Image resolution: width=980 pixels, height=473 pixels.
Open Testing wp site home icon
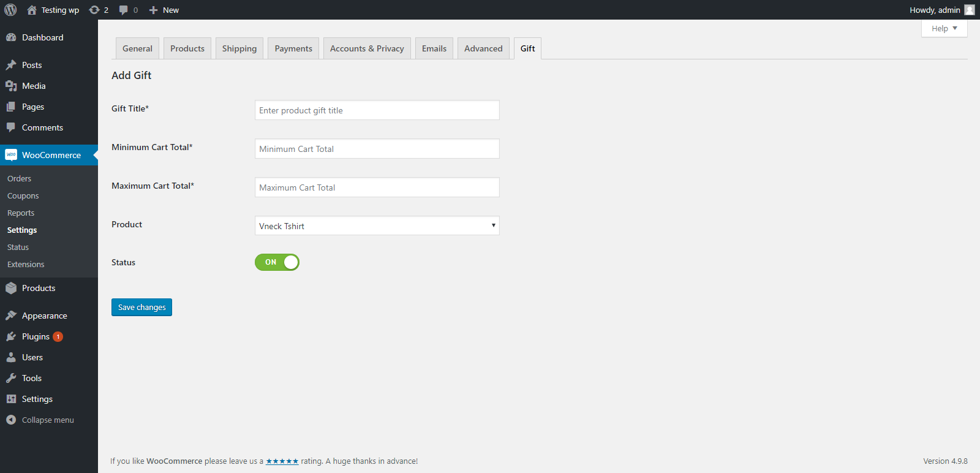pyautogui.click(x=32, y=10)
